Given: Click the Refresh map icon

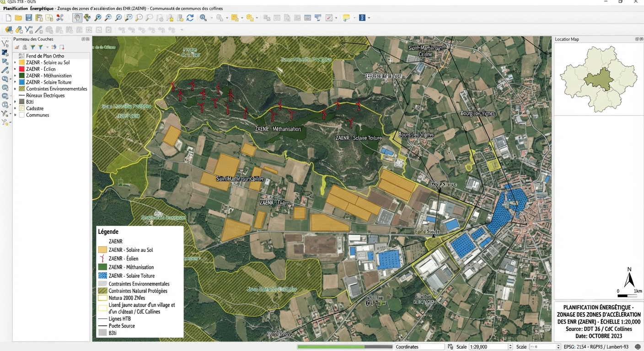Looking at the screenshot, I should (x=190, y=18).
